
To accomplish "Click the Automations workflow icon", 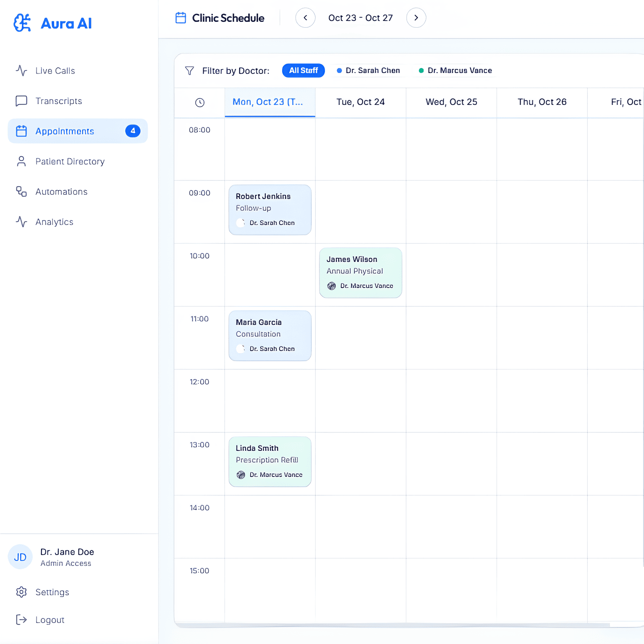I will click(x=21, y=192).
